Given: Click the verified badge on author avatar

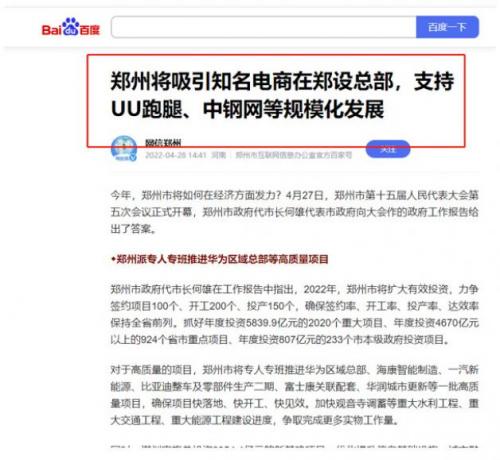Looking at the screenshot, I should (x=133, y=158).
